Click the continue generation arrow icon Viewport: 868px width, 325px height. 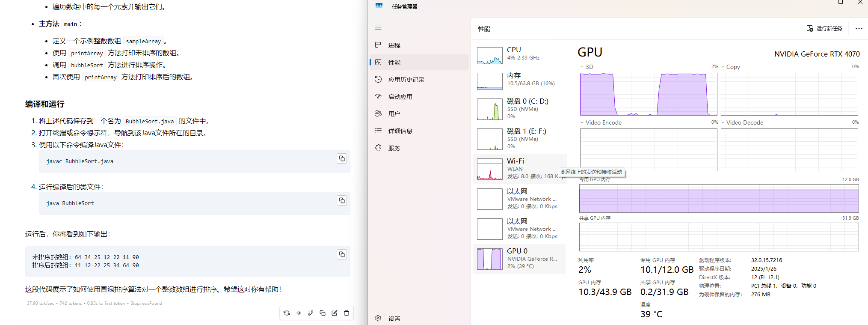tap(299, 313)
